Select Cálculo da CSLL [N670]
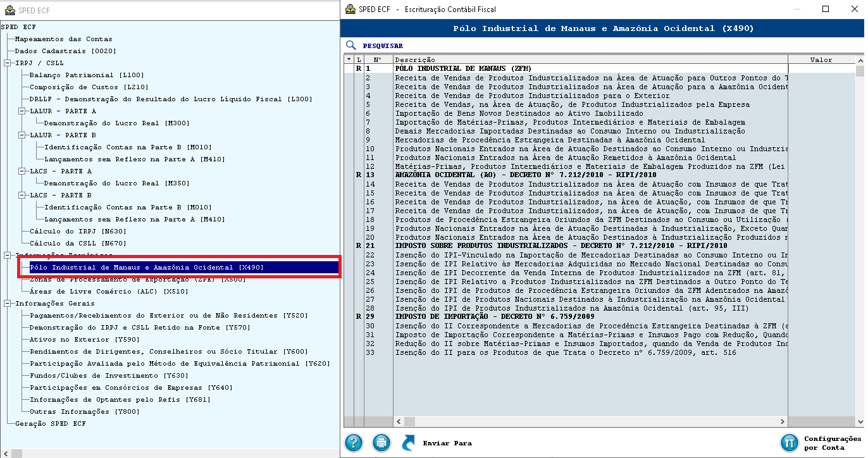Image resolution: width=868 pixels, height=458 pixels. coord(78,243)
